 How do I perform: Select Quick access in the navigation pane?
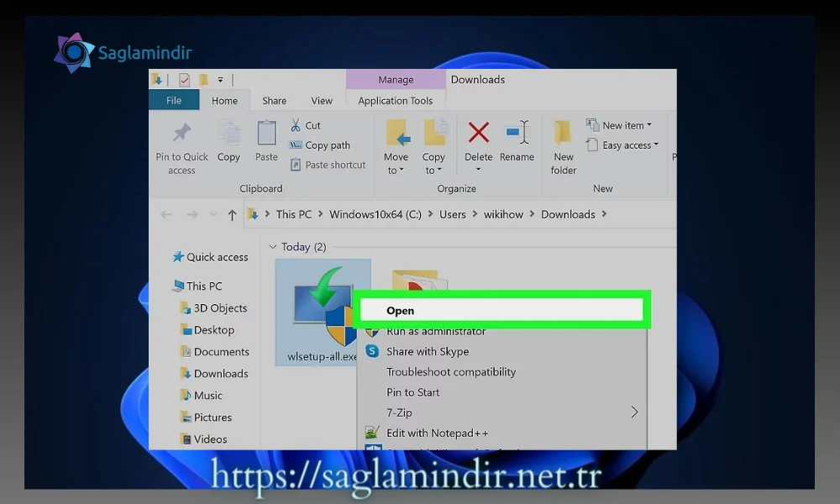[211, 257]
